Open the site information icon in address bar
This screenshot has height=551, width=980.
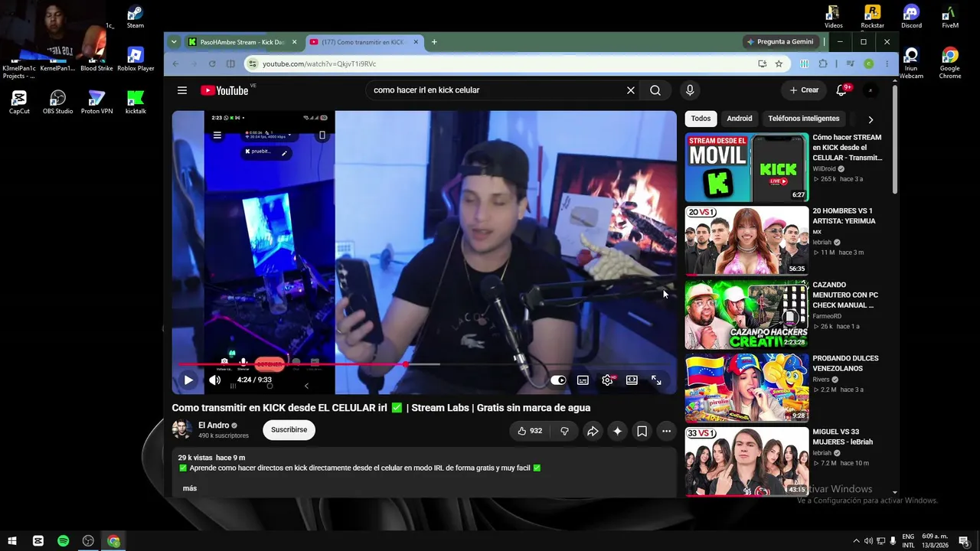[253, 64]
